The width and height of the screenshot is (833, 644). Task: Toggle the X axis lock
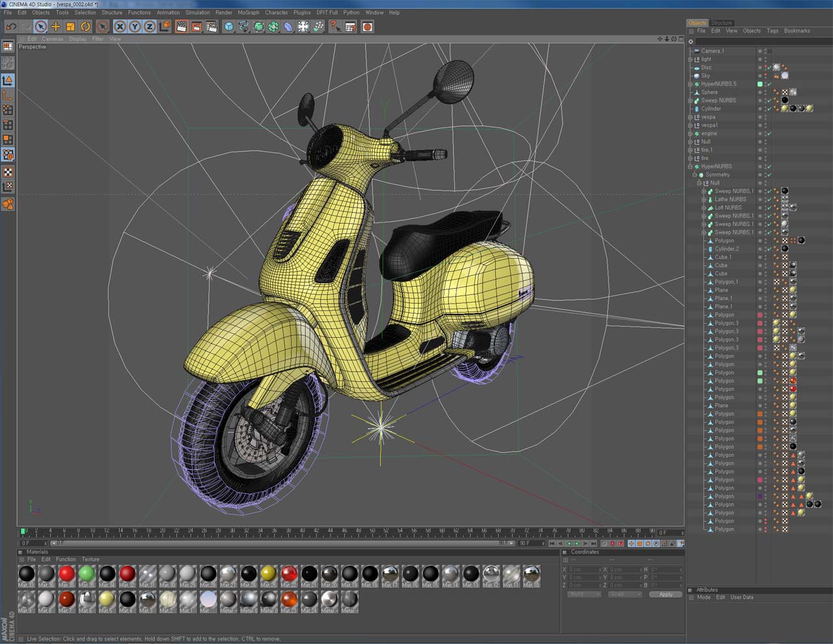[x=120, y=27]
